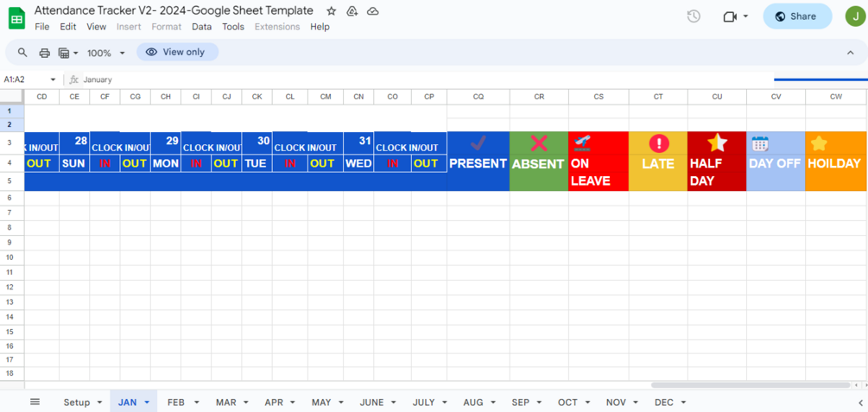Open the Data menu

201,27
